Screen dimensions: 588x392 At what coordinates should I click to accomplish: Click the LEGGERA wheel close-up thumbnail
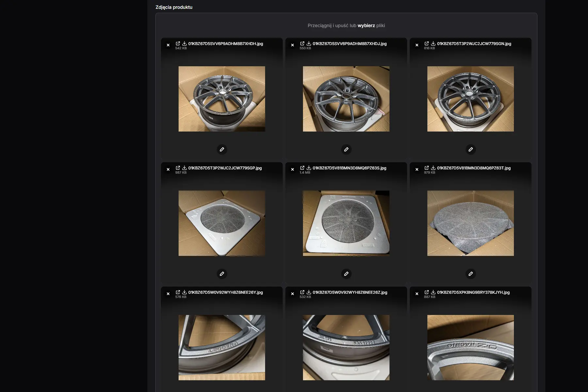(222, 348)
